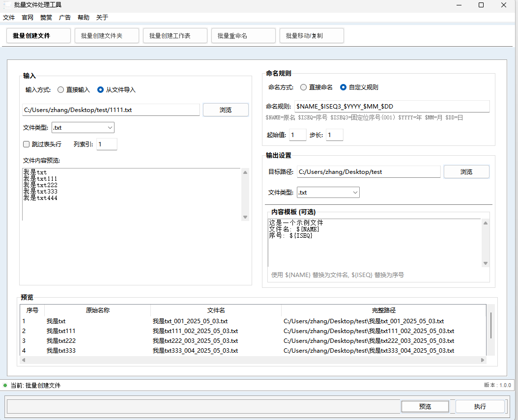Open input 文件类型 dropdown
The width and height of the screenshot is (518, 420).
pyautogui.click(x=83, y=128)
